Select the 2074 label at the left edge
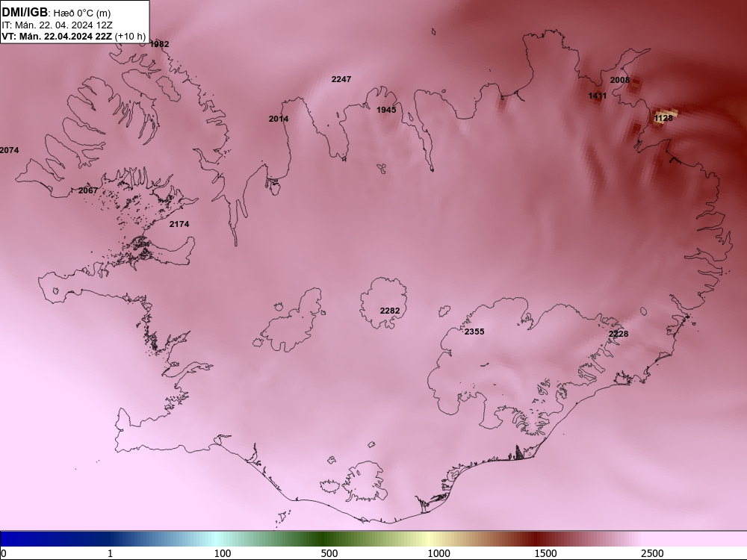 [10, 151]
